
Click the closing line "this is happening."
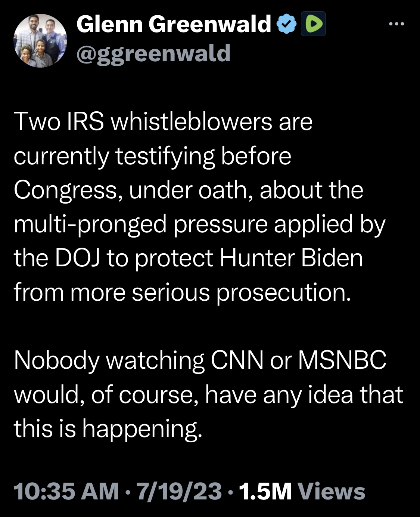pos(108,428)
